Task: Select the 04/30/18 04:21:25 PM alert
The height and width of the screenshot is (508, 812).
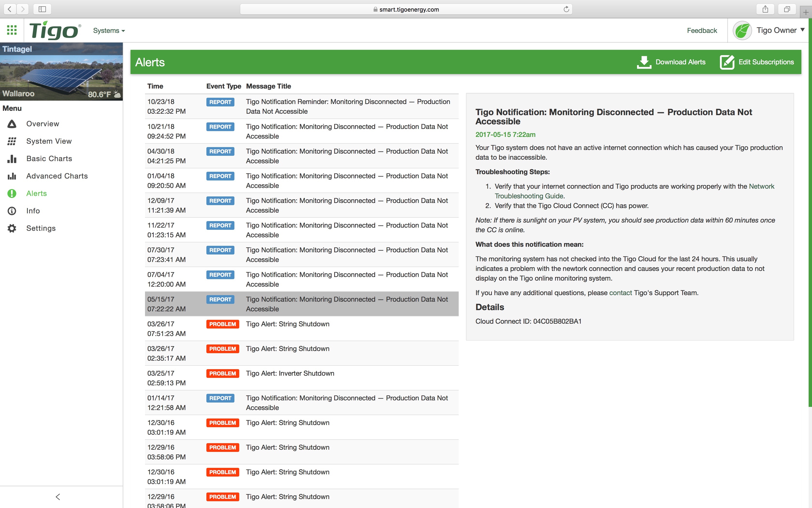Action: (x=302, y=156)
